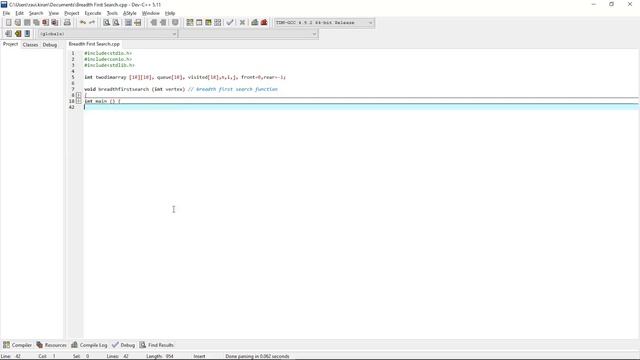Click the breadth first search function comment
This screenshot has width=640, height=360.
click(233, 89)
